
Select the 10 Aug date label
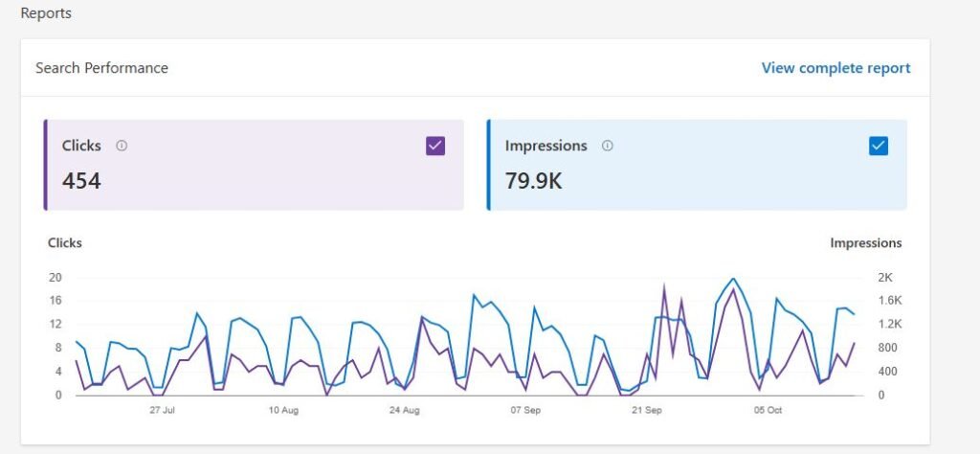(283, 410)
